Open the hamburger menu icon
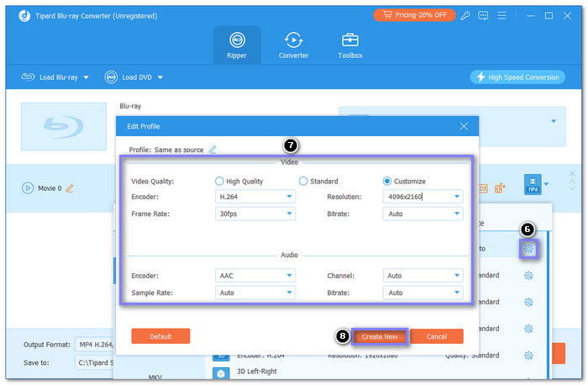The width and height of the screenshot is (588, 385). pos(501,15)
